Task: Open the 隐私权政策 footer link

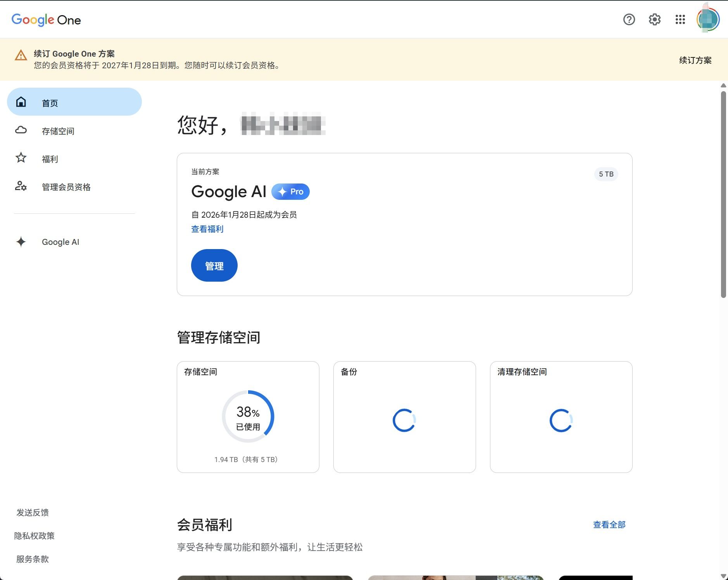Action: [x=34, y=536]
